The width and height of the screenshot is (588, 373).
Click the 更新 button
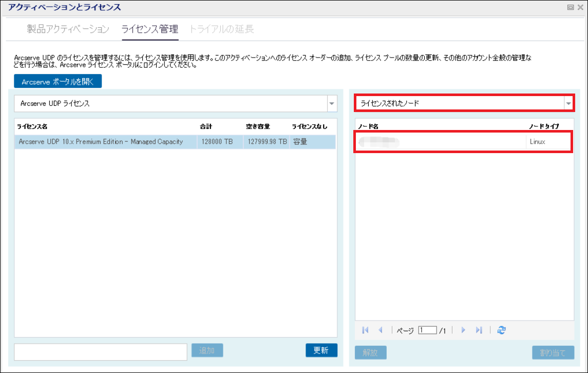(x=321, y=350)
